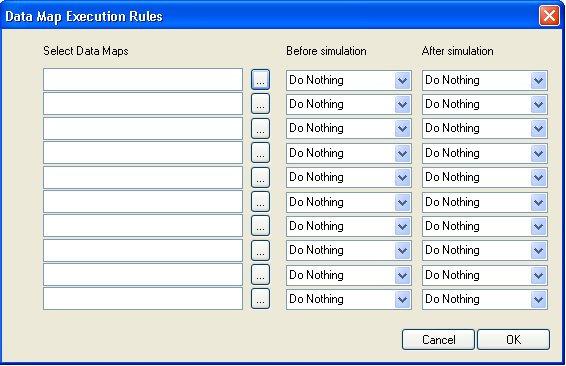The height and width of the screenshot is (366, 566).
Task: Click into eighth data map text field
Action: pyautogui.click(x=143, y=250)
